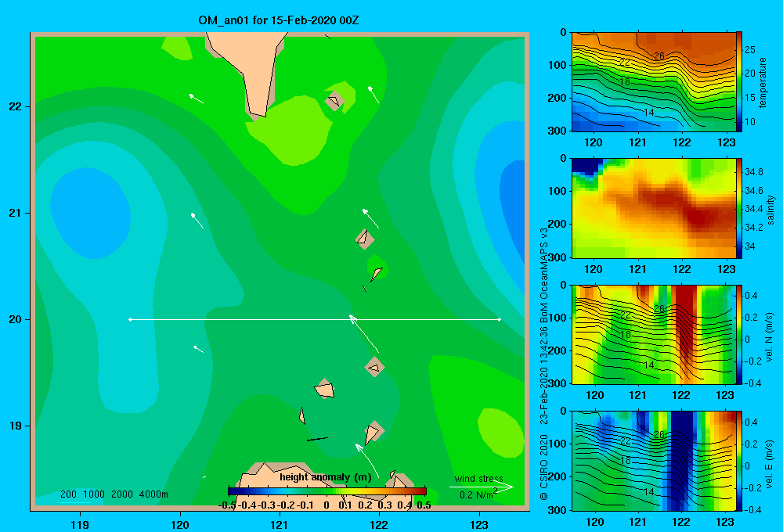Click the 34 tick on salinity scale
The width and height of the screenshot is (783, 532).
[750, 246]
